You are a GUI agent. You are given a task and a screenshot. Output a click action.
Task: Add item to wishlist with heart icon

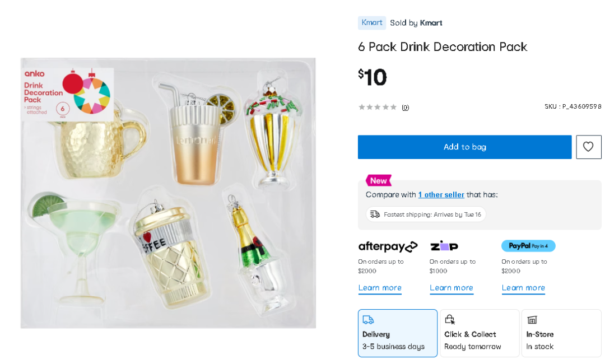(x=588, y=147)
